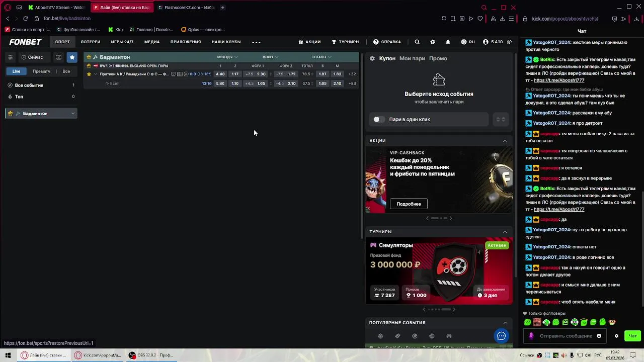Expand the Форы column dropdown
644x362 pixels.
[270, 57]
